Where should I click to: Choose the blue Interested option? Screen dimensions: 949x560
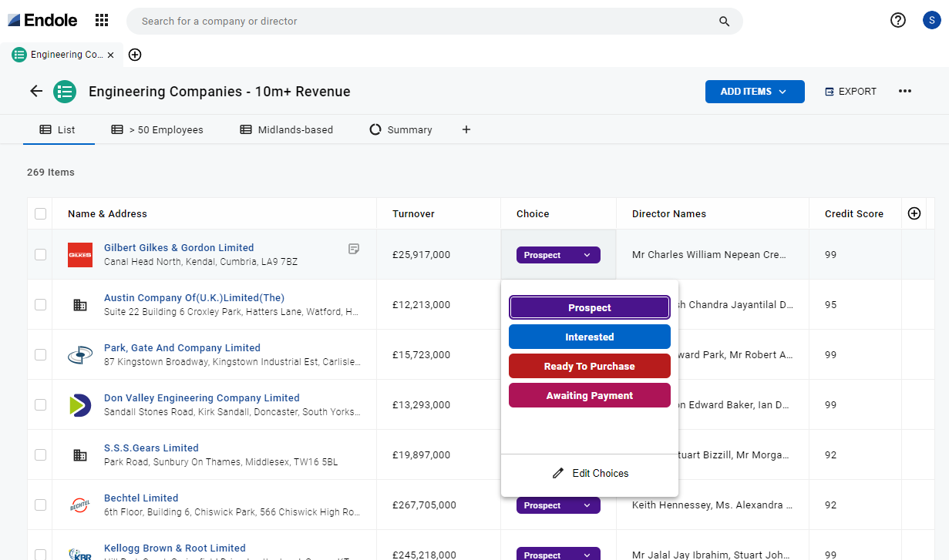[x=590, y=337]
